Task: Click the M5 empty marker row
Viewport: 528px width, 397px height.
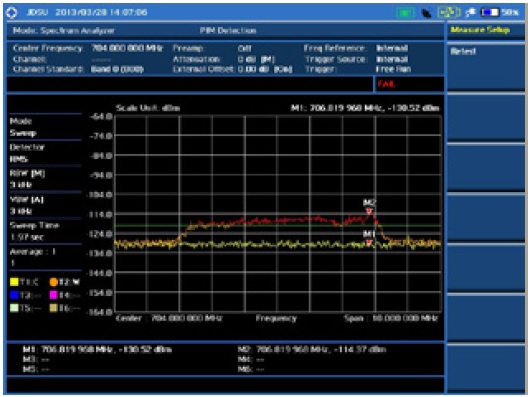Action: click(36, 369)
